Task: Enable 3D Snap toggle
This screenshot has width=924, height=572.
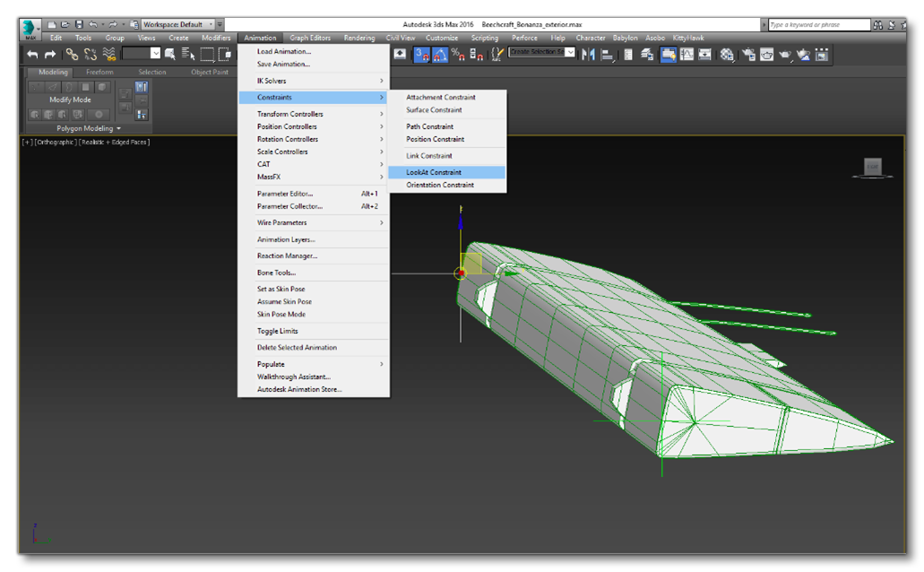Action: [x=419, y=55]
